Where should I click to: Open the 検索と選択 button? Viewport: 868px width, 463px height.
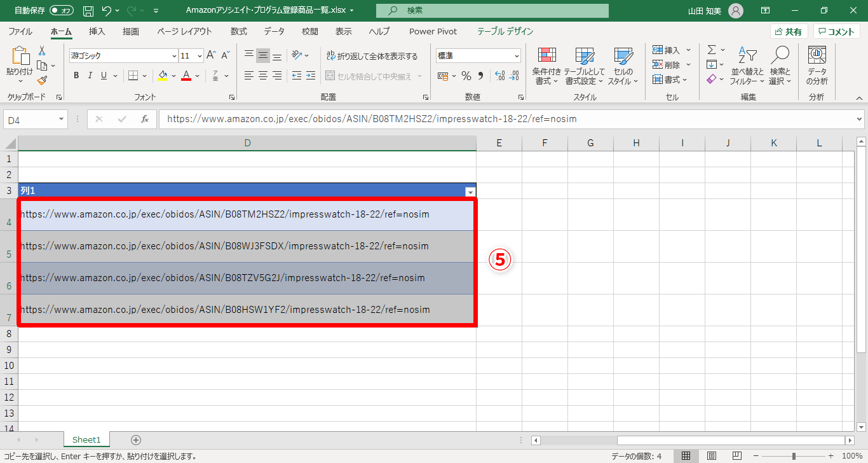780,66
